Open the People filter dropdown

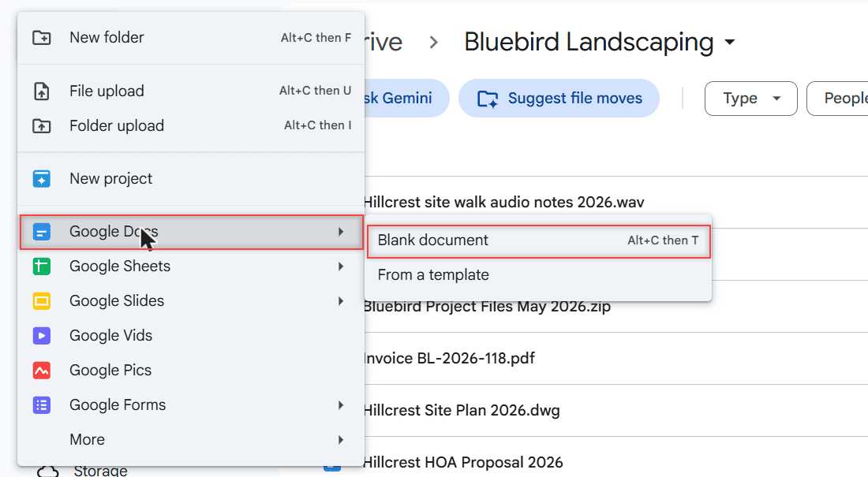point(837,99)
